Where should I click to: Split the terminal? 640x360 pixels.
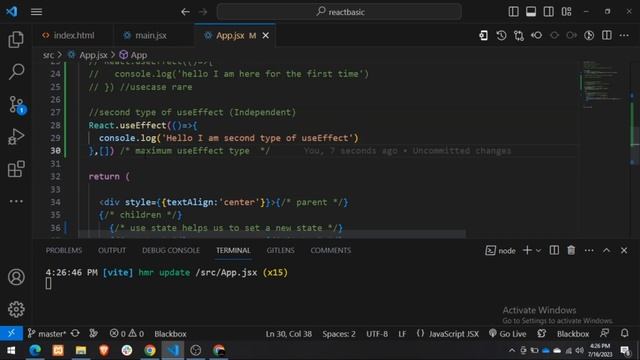point(554,250)
